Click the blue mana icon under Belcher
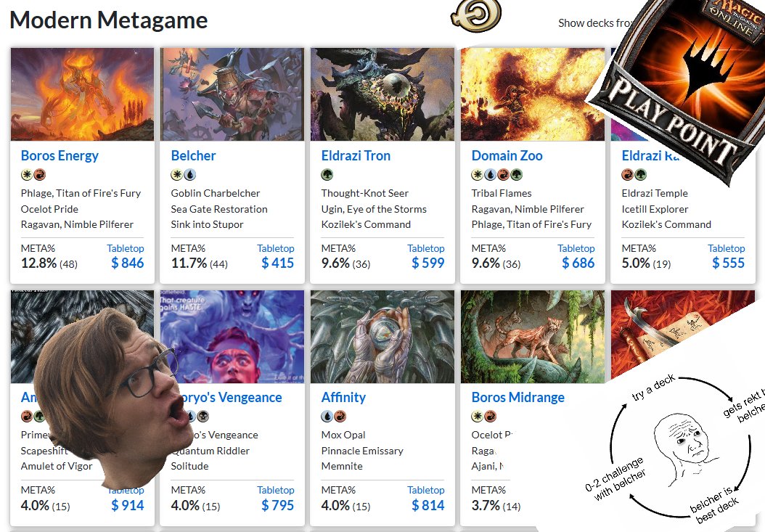This screenshot has height=532, width=765. click(189, 174)
